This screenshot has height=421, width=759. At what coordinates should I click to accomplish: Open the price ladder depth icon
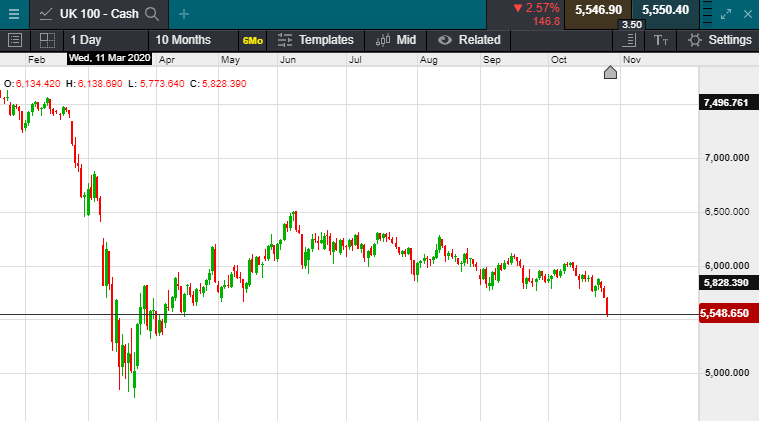(x=707, y=14)
